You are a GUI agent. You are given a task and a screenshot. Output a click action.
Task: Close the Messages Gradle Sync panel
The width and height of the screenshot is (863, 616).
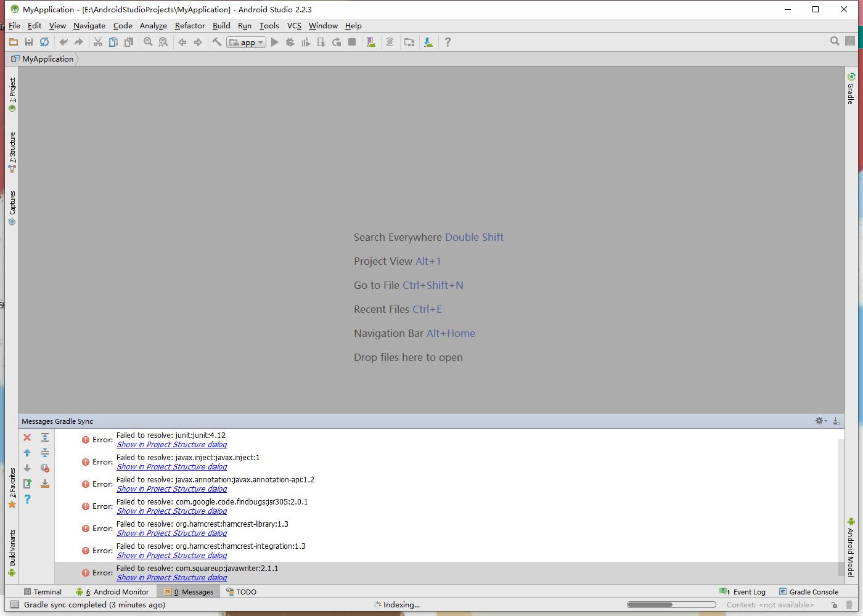click(x=27, y=437)
